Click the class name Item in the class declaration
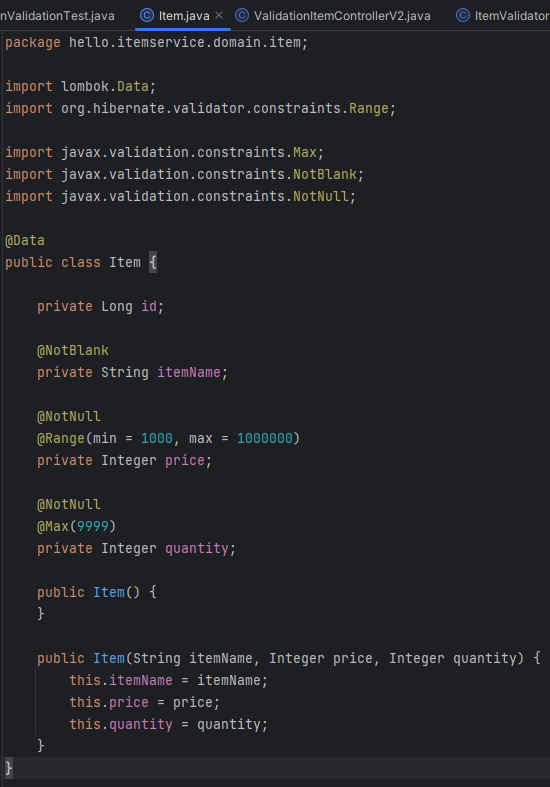The width and height of the screenshot is (550, 787). point(125,262)
